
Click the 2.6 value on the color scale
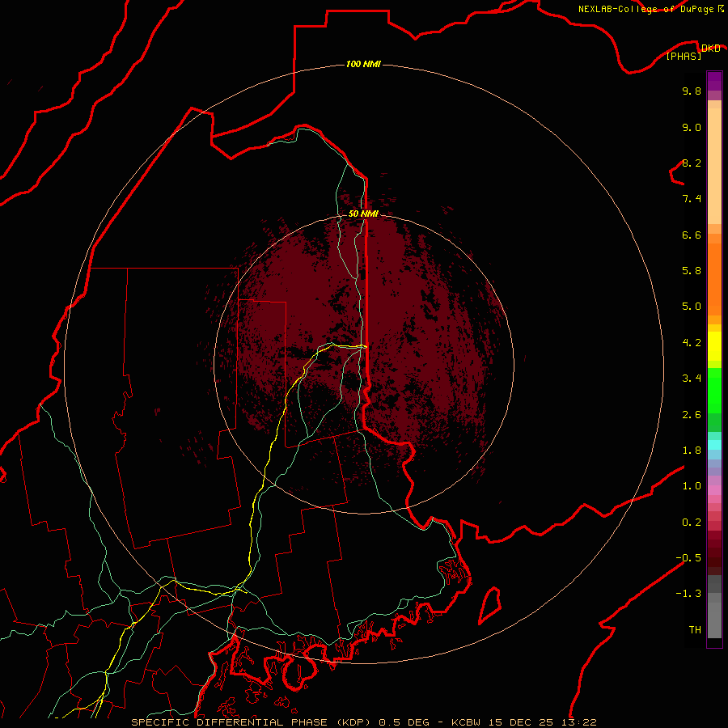[x=692, y=415]
